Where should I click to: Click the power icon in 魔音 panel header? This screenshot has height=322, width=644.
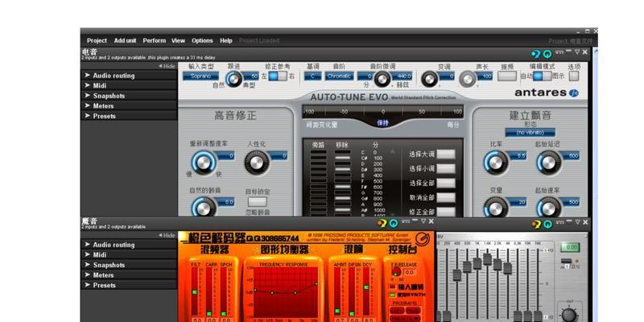394,223
